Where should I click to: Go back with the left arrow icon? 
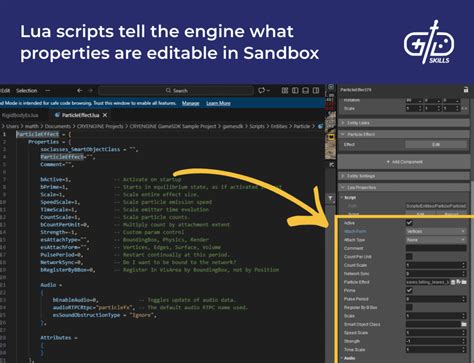pyautogui.click(x=79, y=90)
